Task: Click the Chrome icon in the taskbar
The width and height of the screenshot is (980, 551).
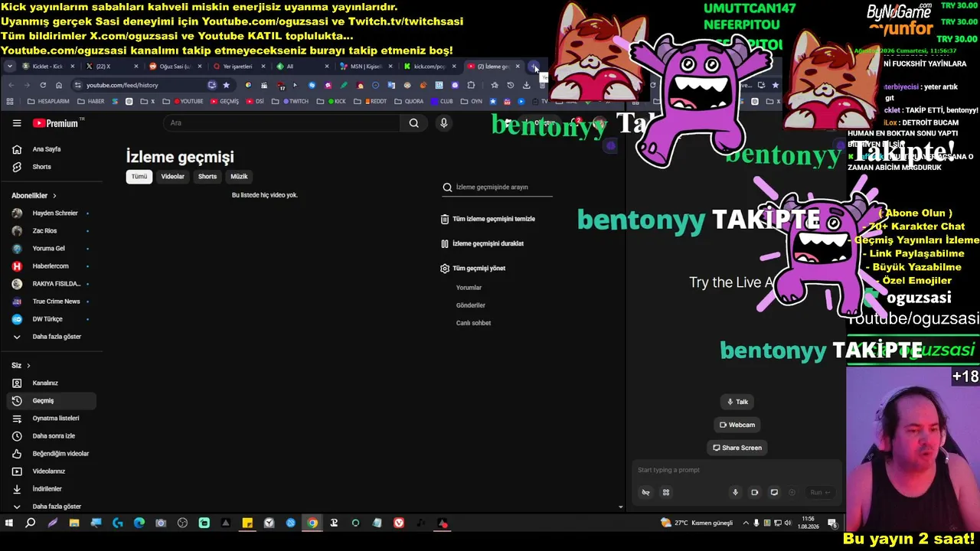Action: pyautogui.click(x=312, y=523)
